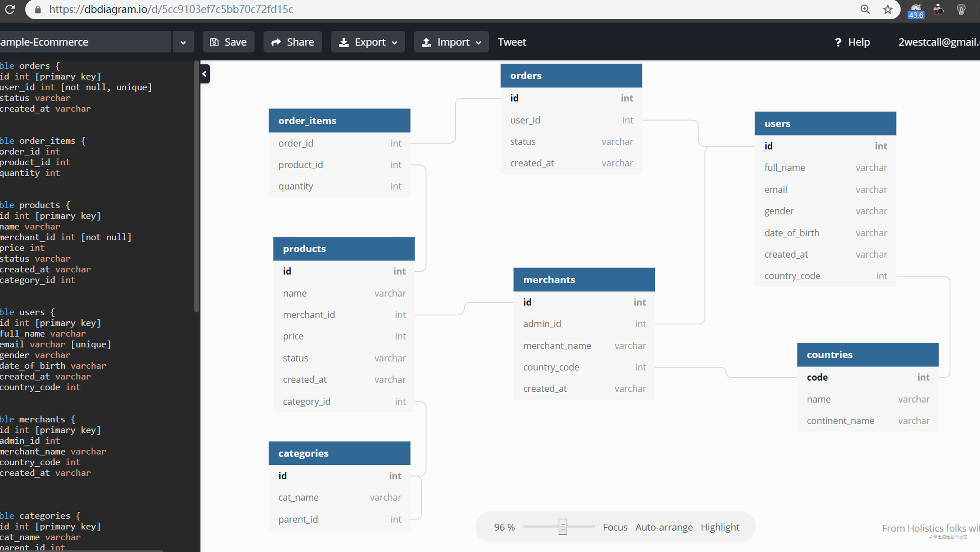Open the Export dropdown
Viewport: 980px width, 552px height.
click(x=367, y=42)
